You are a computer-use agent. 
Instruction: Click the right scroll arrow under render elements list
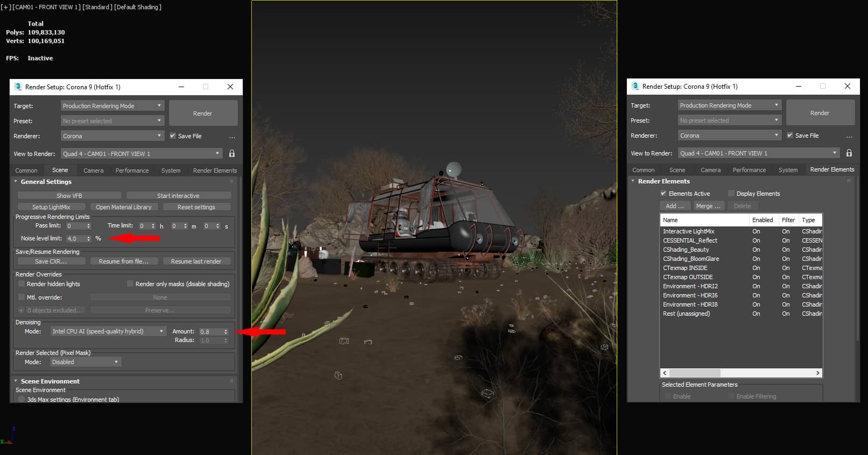pyautogui.click(x=817, y=373)
